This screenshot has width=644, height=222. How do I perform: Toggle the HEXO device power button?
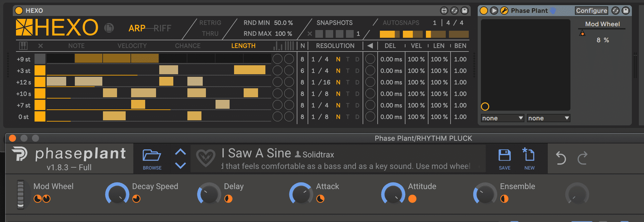[19, 11]
